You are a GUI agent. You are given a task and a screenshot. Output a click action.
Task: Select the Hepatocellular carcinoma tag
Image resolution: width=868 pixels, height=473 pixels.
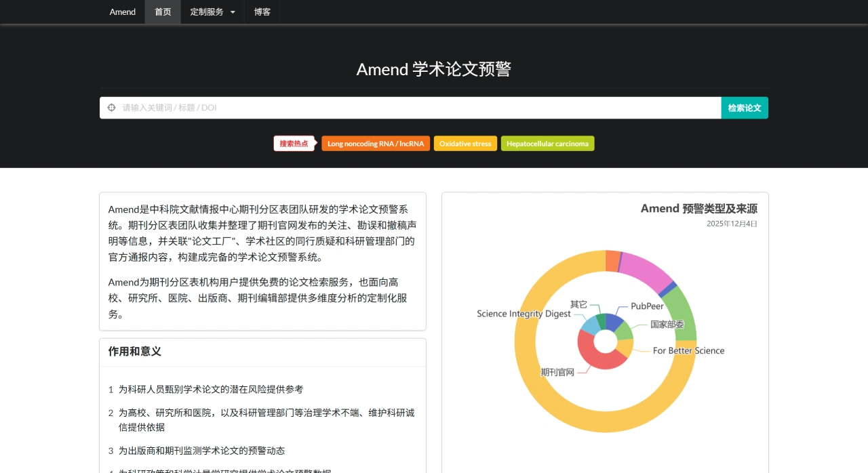[547, 143]
